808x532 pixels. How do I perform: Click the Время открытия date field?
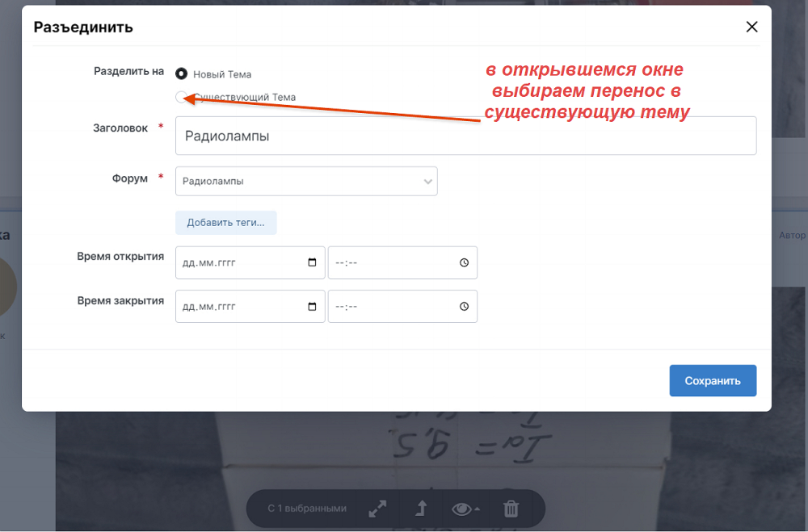[240, 262]
